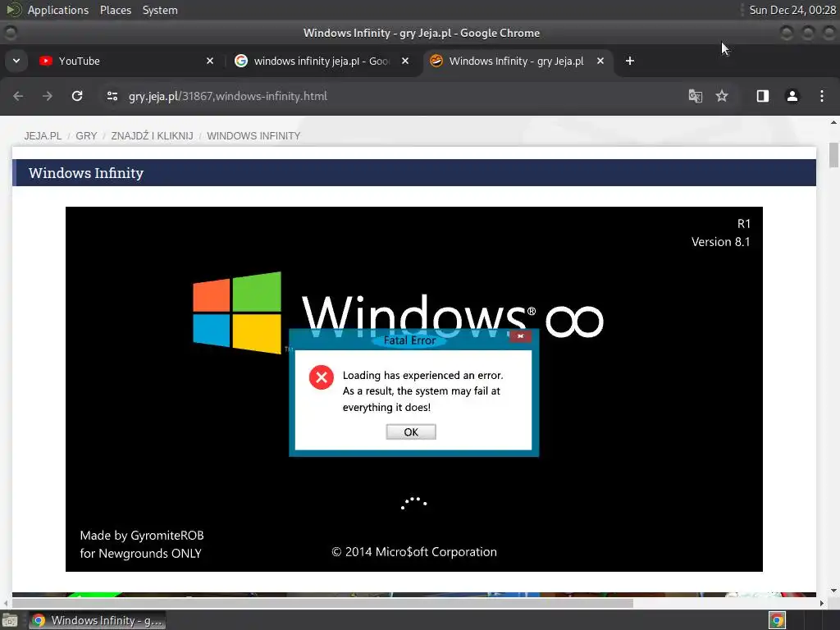The height and width of the screenshot is (630, 840).
Task: Click the scroll right arrow of the page
Action: click(822, 603)
